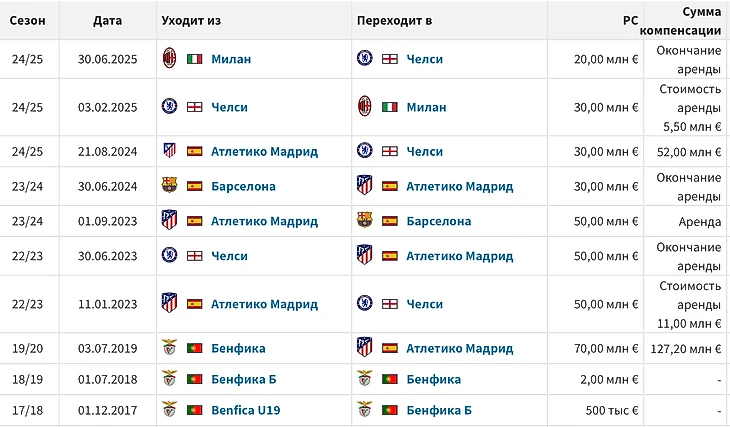
Task: Click the Chelsea crest in the 03.02.2025 departing column
Action: click(x=169, y=107)
